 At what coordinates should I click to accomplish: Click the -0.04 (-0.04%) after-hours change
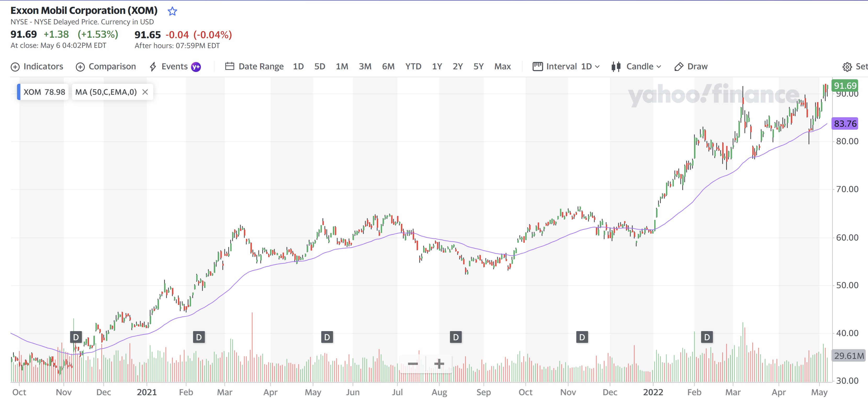point(199,35)
